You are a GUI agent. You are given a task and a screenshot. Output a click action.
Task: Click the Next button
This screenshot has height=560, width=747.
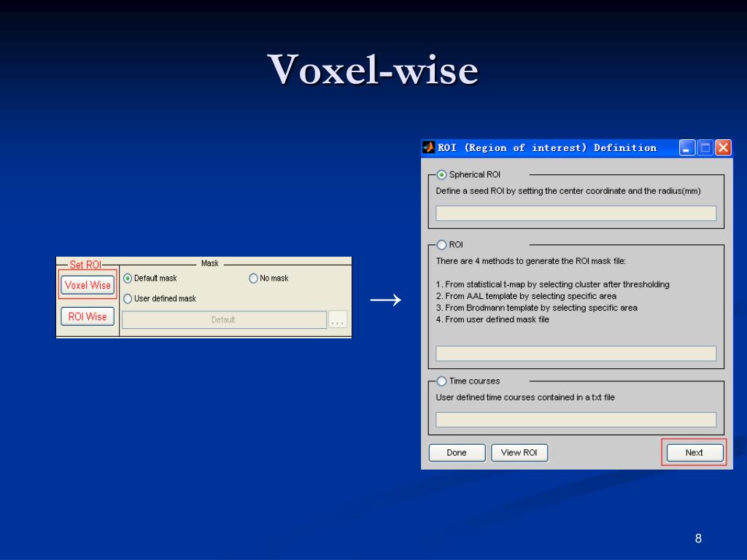tap(694, 452)
